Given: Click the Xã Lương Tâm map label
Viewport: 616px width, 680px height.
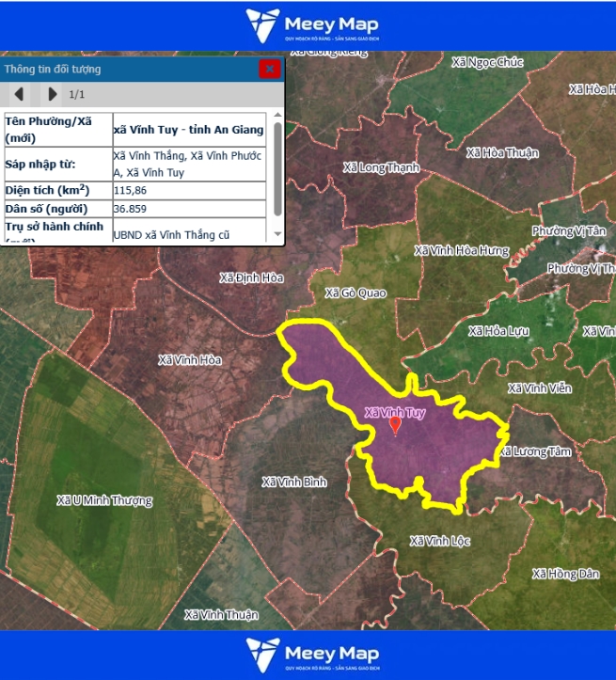Looking at the screenshot, I should [534, 452].
